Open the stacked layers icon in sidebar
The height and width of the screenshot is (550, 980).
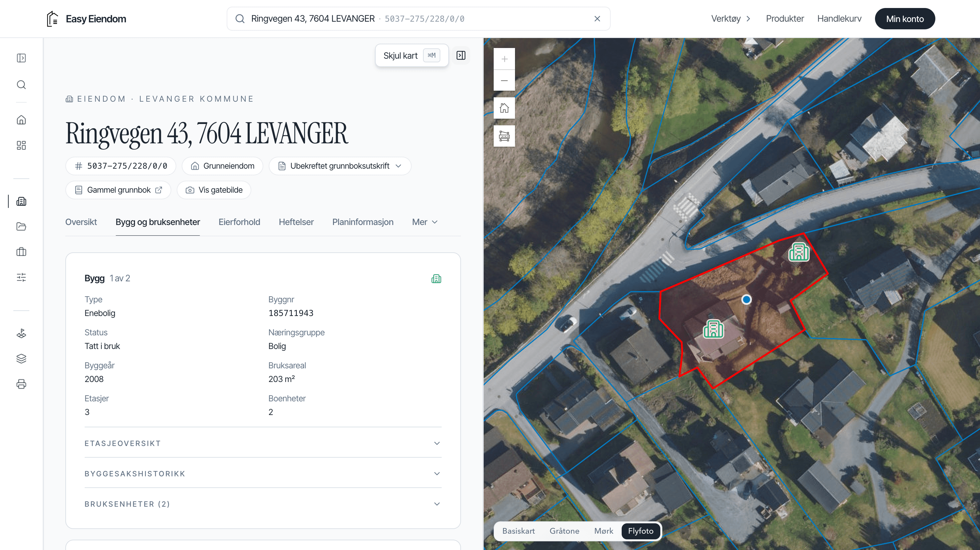[x=21, y=359]
